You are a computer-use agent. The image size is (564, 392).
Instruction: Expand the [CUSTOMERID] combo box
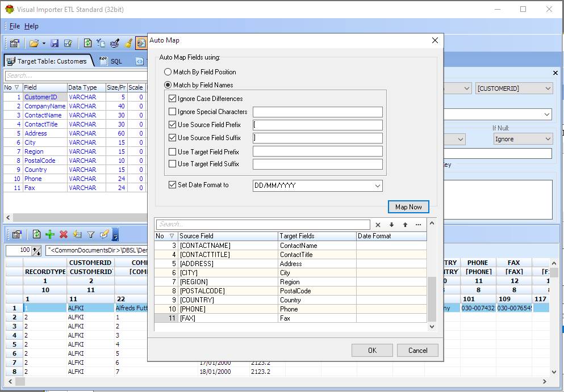coord(547,88)
